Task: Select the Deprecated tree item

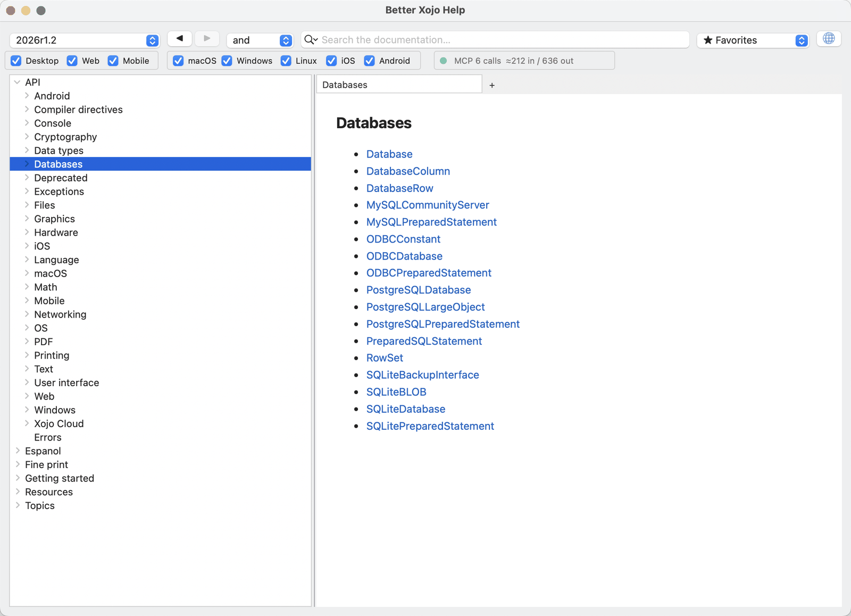Action: [x=161, y=178]
